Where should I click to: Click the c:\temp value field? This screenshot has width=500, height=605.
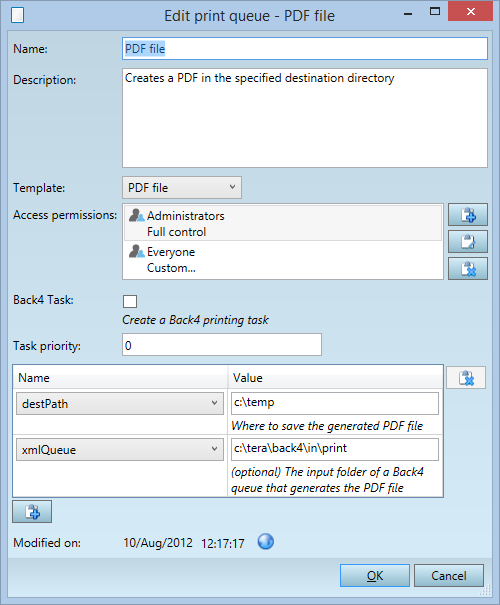[x=335, y=403]
